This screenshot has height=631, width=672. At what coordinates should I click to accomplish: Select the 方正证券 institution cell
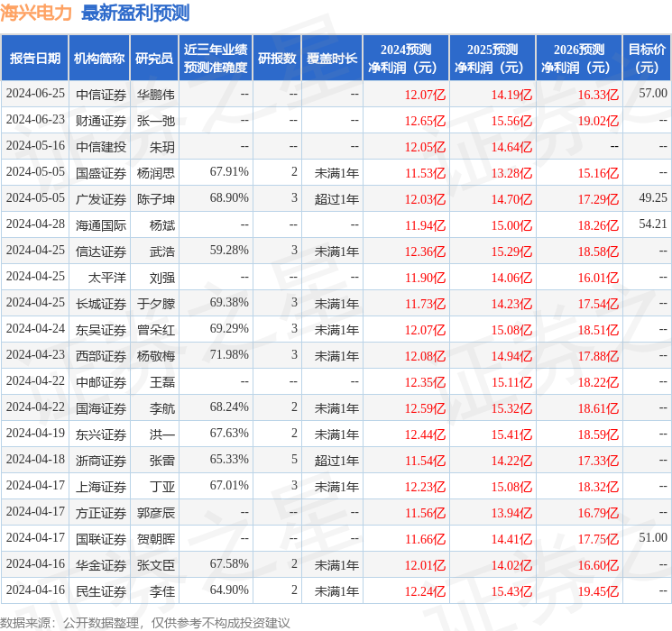(x=101, y=513)
